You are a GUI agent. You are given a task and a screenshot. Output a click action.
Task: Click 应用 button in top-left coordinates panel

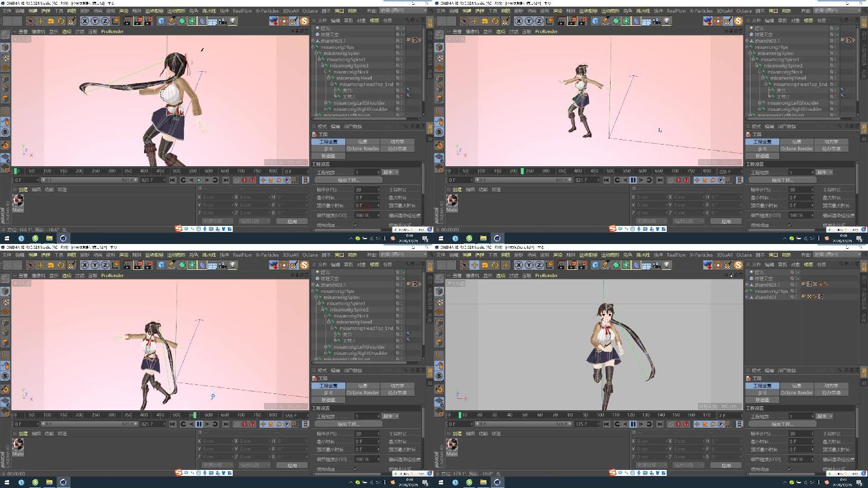(292, 221)
